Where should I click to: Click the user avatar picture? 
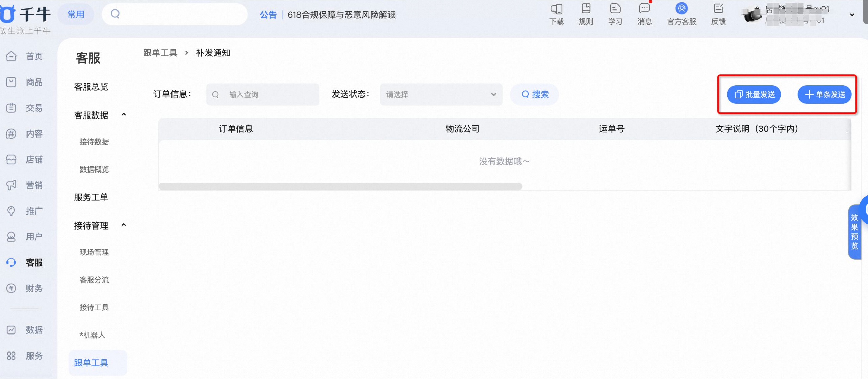coord(752,15)
